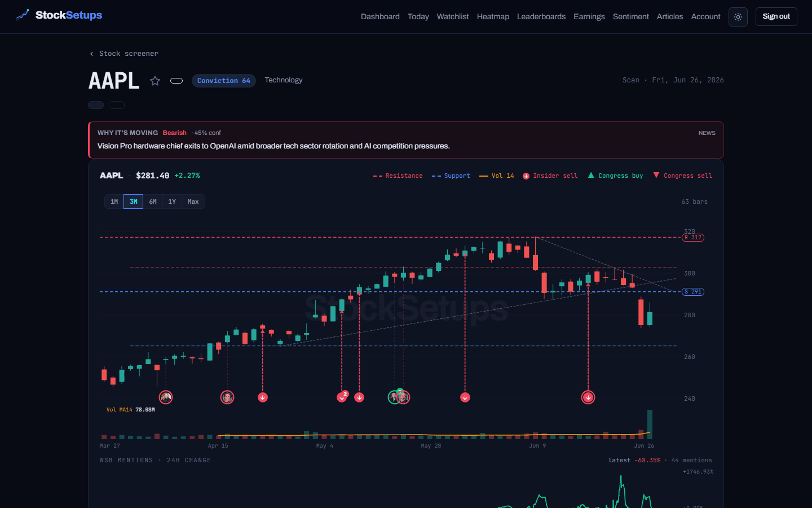The image size is (812, 508).
Task: Click the Vision Pro hardware chief headline text
Action: 273,146
